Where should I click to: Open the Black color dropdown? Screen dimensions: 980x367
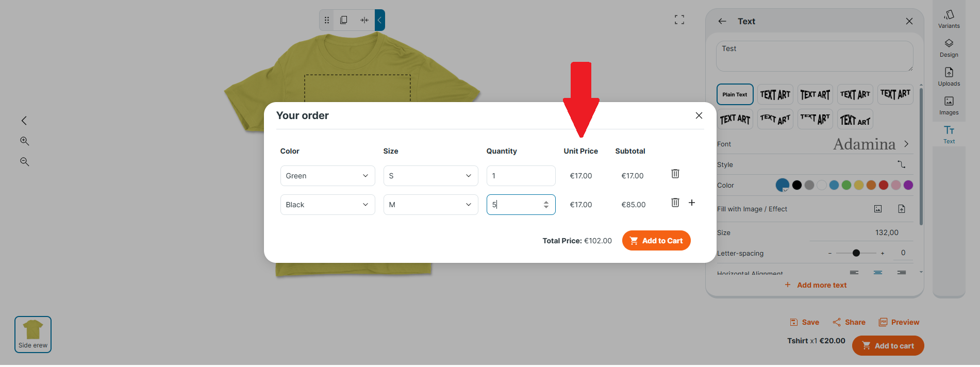[x=328, y=205]
